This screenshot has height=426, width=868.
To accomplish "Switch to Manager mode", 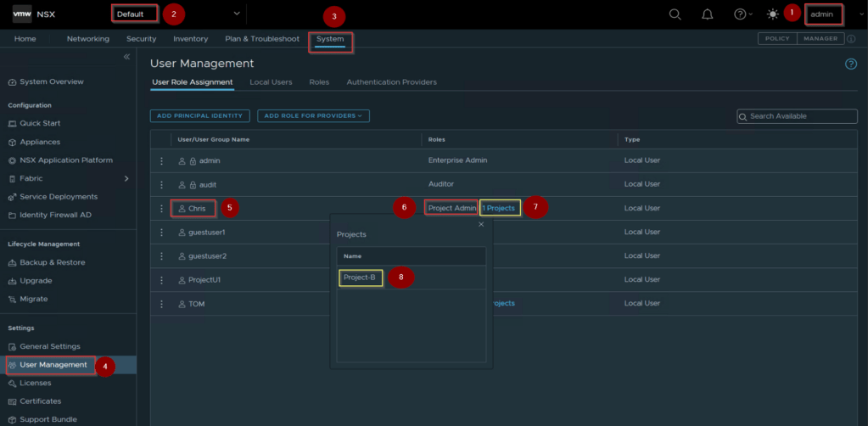I will click(820, 39).
